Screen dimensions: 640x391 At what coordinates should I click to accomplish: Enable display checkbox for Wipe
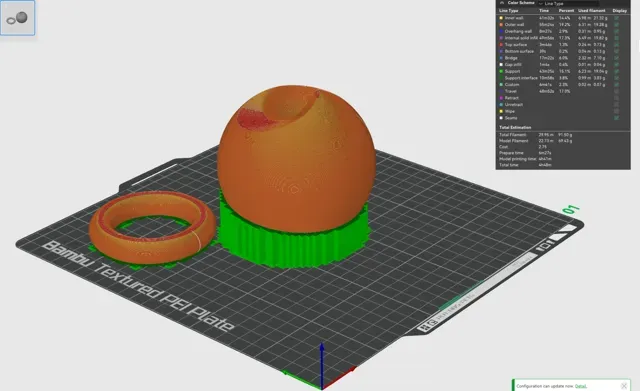(x=616, y=111)
